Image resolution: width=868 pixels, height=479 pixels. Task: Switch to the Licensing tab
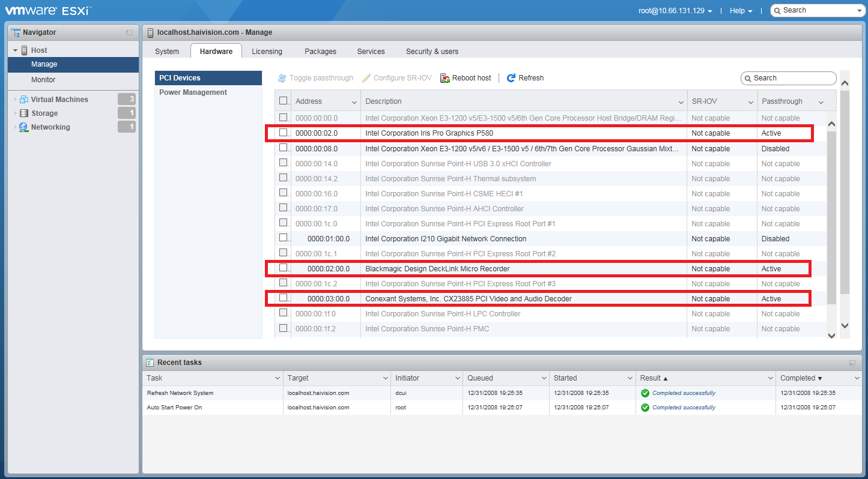click(x=267, y=52)
